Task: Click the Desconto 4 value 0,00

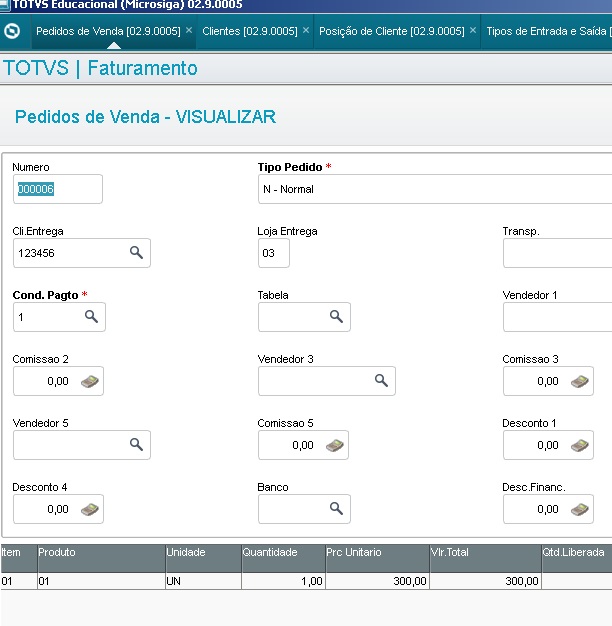Action: tap(58, 509)
